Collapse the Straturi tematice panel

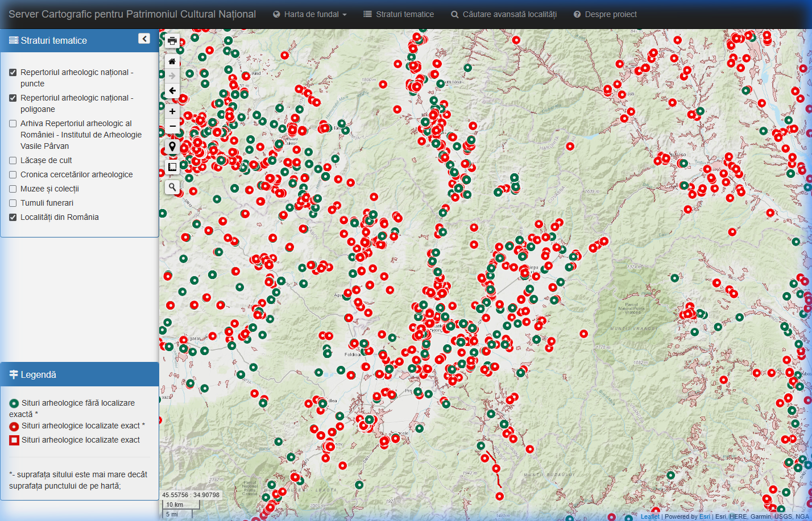click(x=144, y=39)
